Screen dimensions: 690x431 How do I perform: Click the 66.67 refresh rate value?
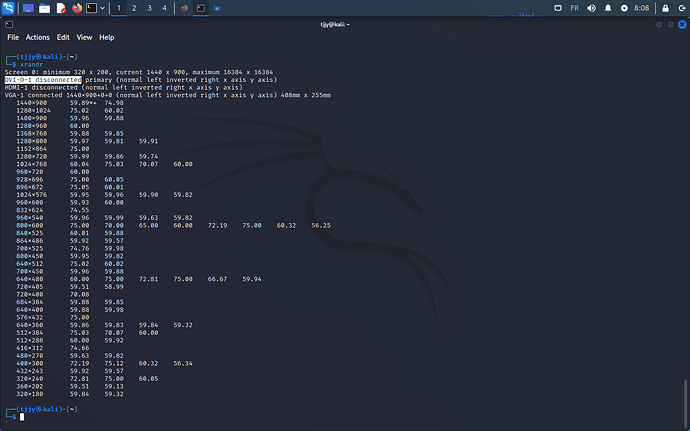[x=217, y=279]
